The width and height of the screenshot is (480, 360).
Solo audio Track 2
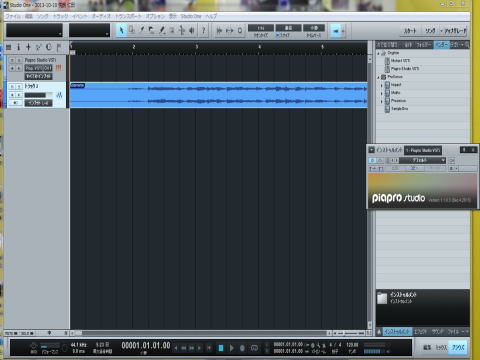tap(19, 86)
